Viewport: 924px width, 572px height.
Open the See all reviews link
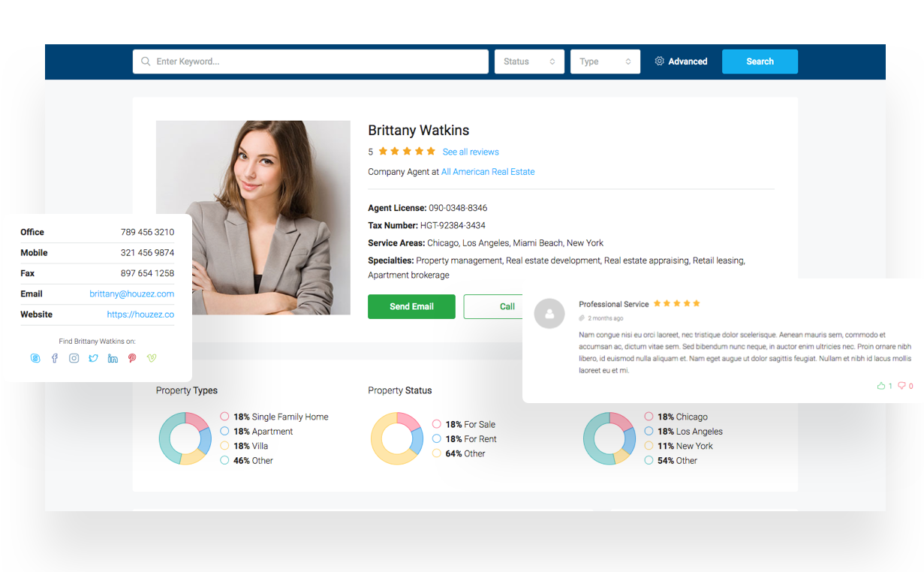point(471,152)
